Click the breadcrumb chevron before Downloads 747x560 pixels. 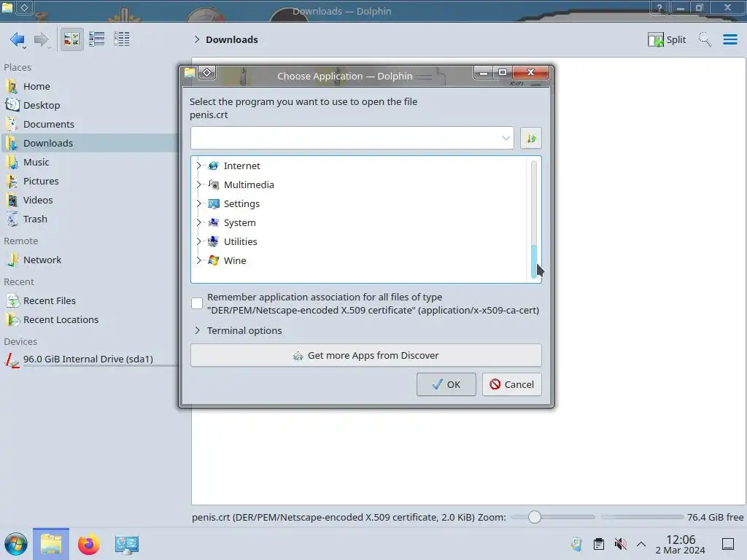[197, 39]
